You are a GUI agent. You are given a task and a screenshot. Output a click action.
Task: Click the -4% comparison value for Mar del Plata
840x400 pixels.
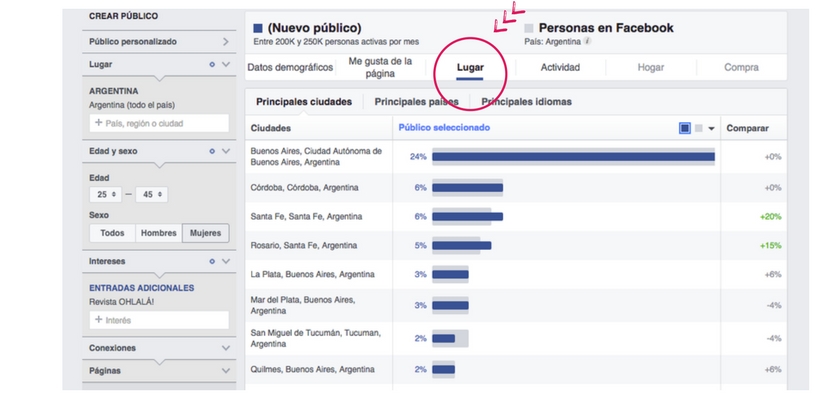point(774,305)
